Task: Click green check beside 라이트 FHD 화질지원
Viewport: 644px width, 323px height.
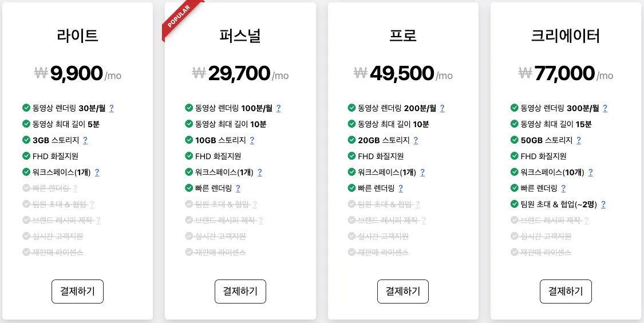Action: coord(26,156)
